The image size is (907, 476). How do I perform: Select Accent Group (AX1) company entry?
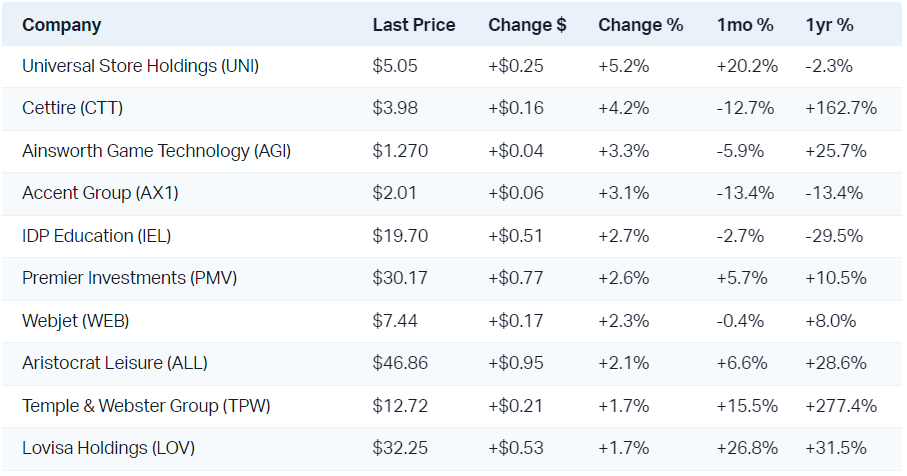100,193
